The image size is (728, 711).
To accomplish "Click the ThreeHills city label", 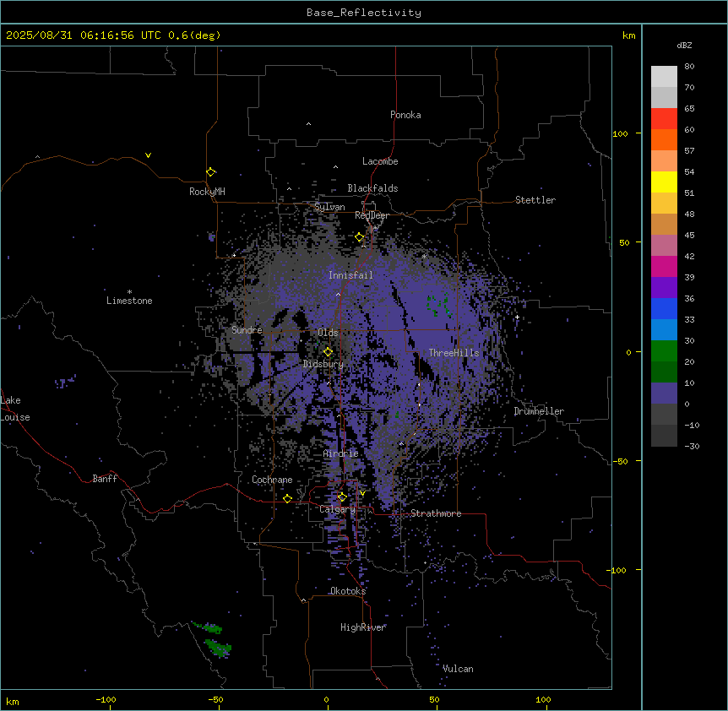I will pos(454,353).
